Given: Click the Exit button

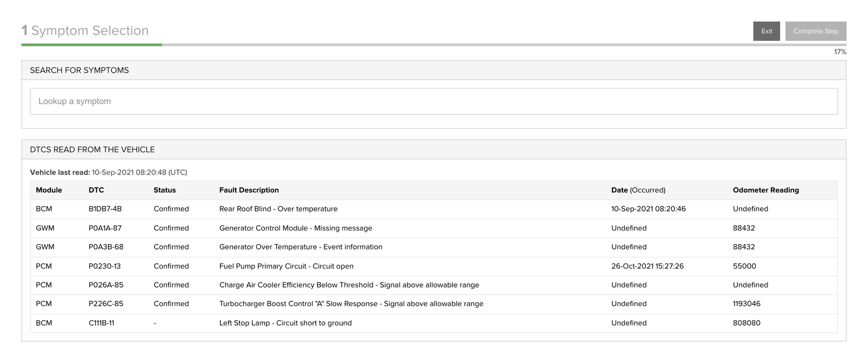Looking at the screenshot, I should coord(767,31).
